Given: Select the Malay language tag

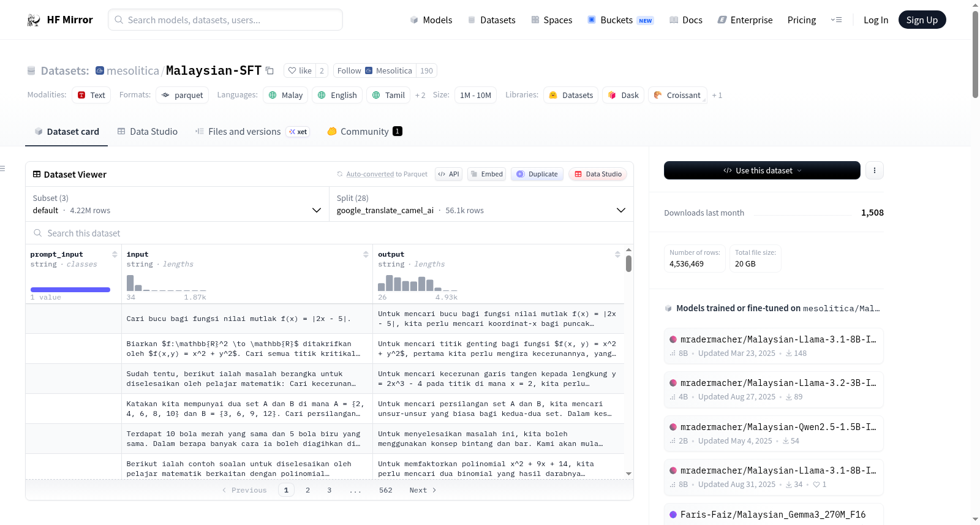Looking at the screenshot, I should tap(285, 95).
